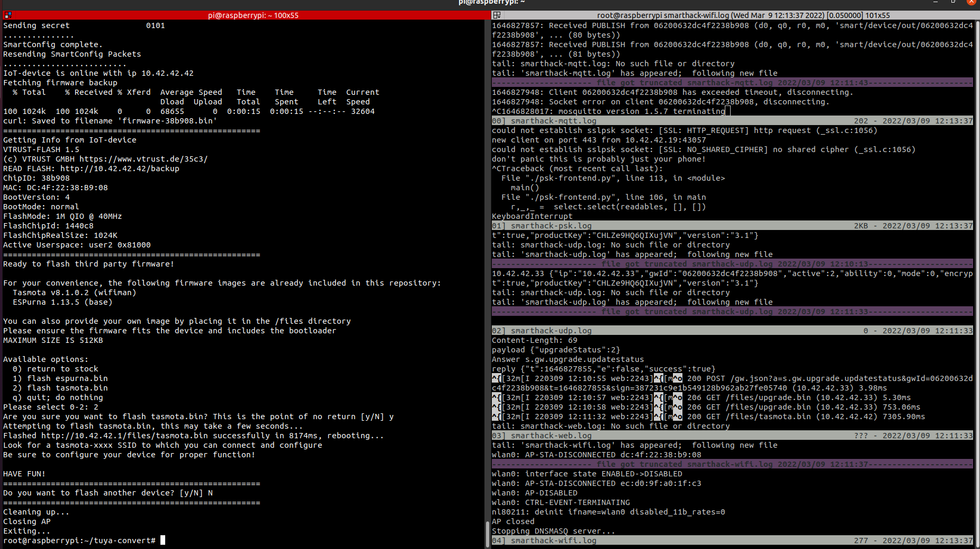Click the red pi@raspberrypi terminal title bar
Viewport: 980px width, 549px height.
pos(253,15)
